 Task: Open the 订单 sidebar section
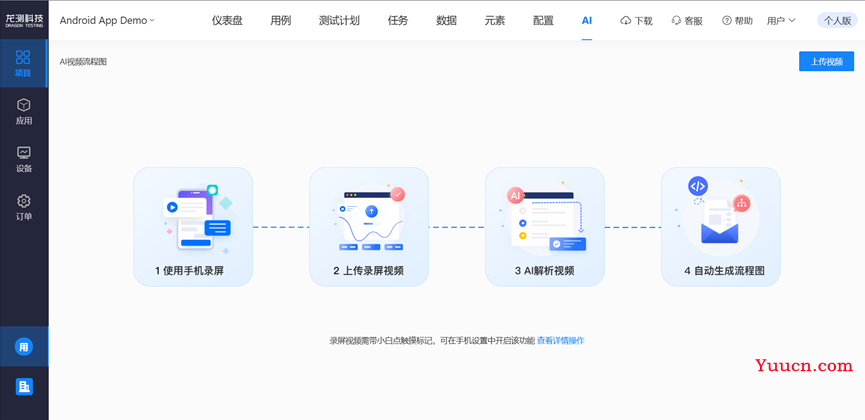[24, 207]
